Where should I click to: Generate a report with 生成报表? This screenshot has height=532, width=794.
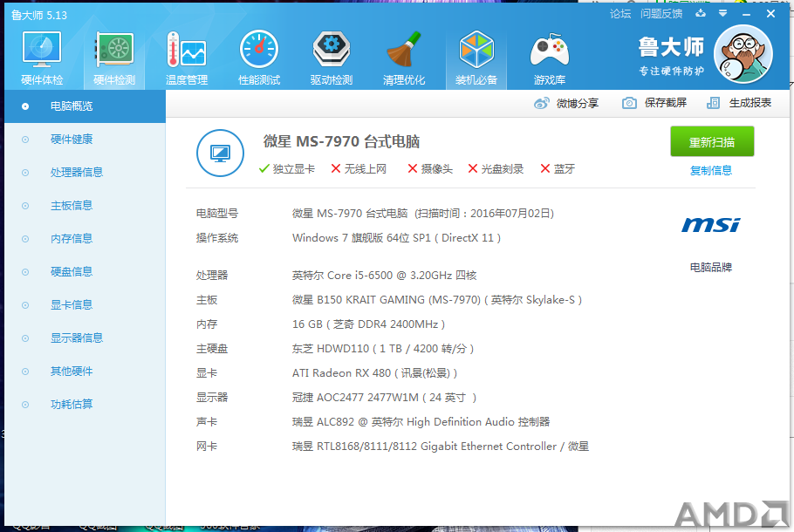click(x=739, y=103)
